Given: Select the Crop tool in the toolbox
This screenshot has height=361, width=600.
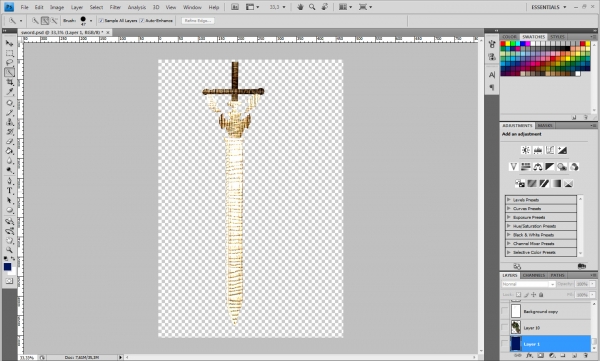Looking at the screenshot, I should [x=9, y=82].
